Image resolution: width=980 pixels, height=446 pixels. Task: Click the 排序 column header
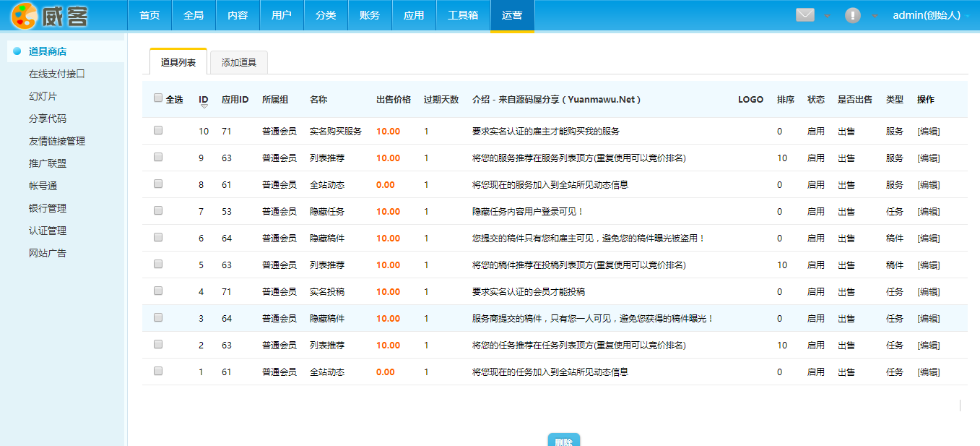point(786,99)
